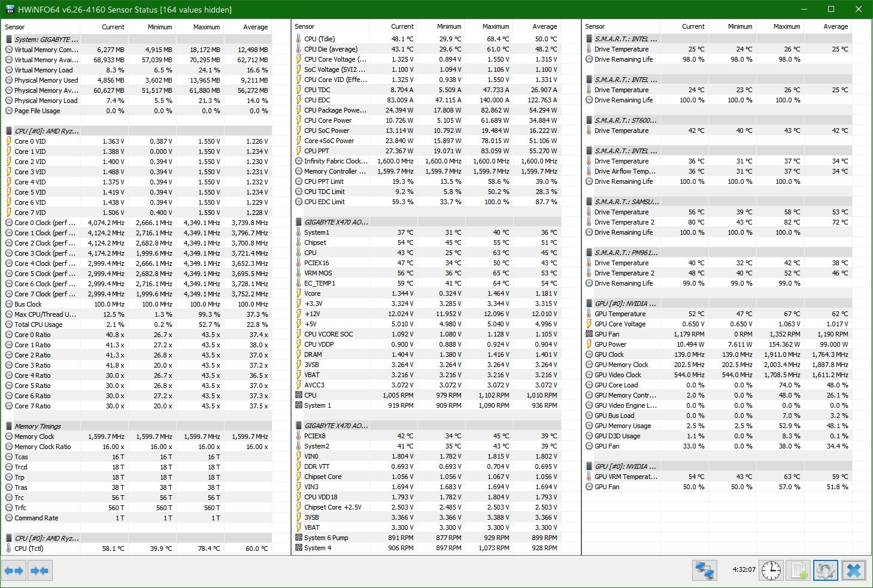Click the thermometer icon beside GPU VRM Temperature
The width and height of the screenshot is (873, 588).
(589, 477)
